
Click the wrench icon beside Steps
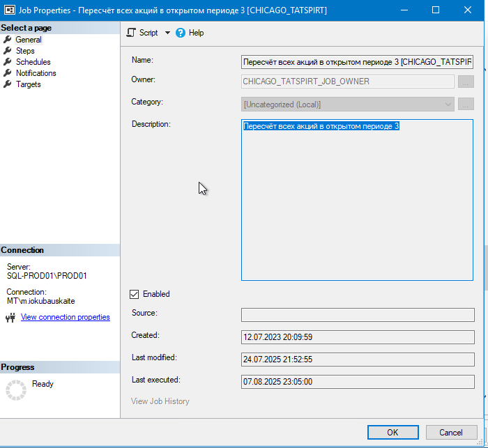pos(8,51)
